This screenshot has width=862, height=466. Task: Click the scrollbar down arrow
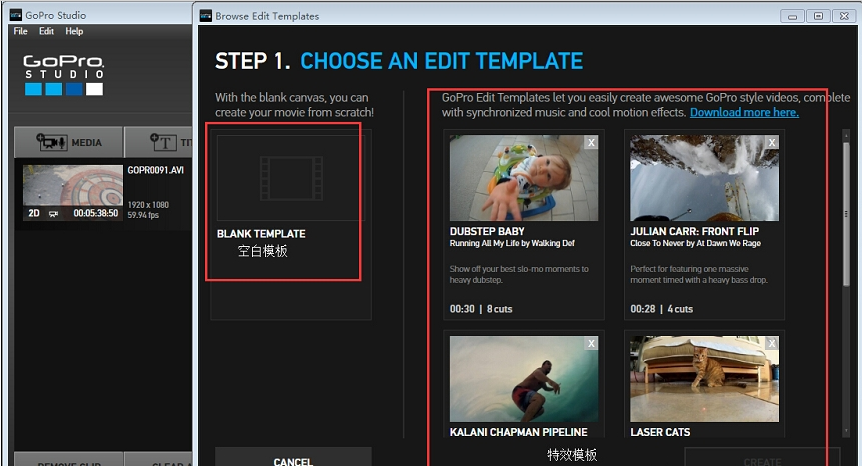tap(846, 431)
